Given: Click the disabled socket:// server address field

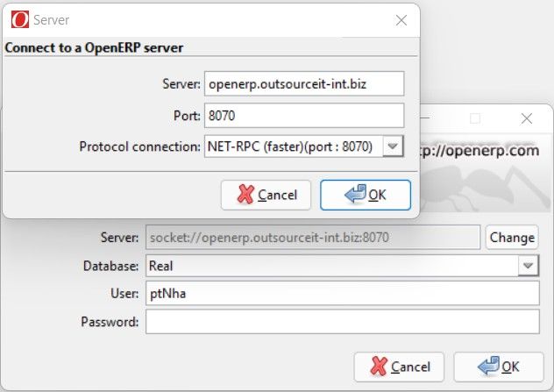Looking at the screenshot, I should [x=313, y=237].
